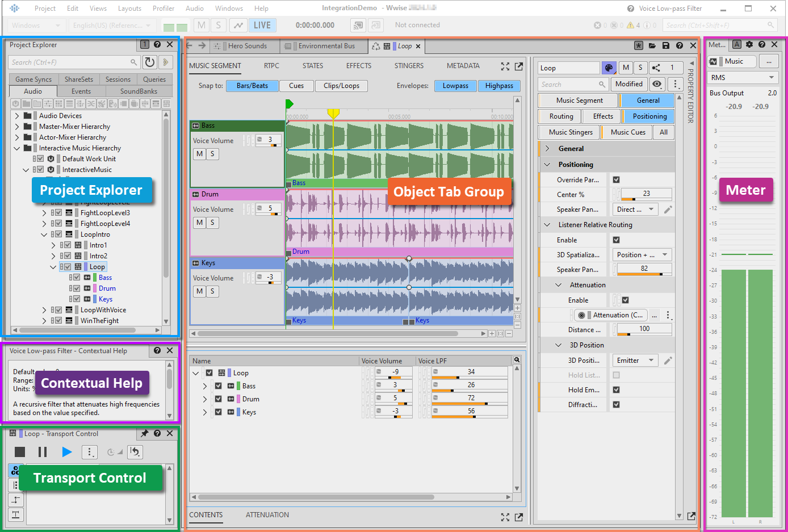Pause playback in the Transport Control
This screenshot has height=532, width=788.
pyautogui.click(x=43, y=452)
